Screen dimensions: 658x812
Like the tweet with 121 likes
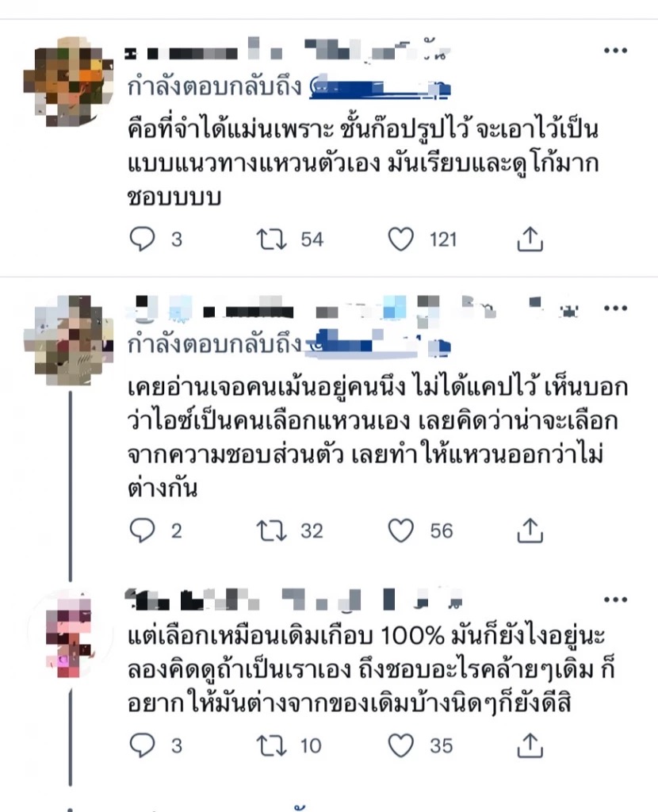tap(401, 239)
